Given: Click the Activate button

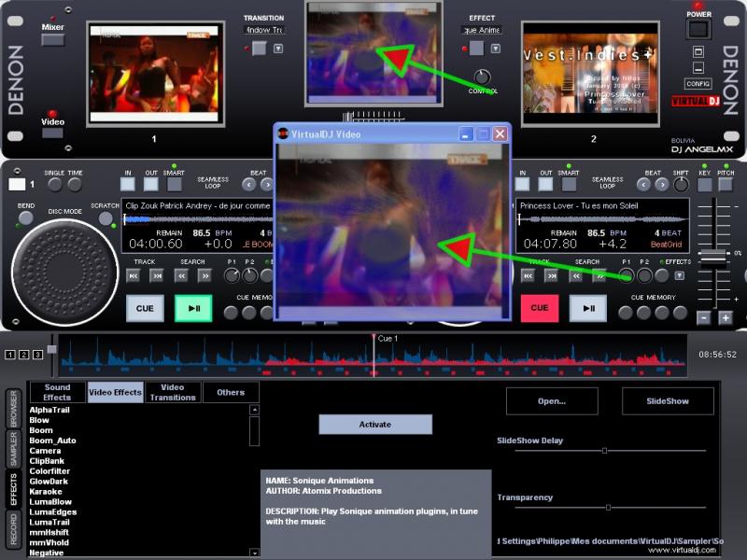Looking at the screenshot, I should (x=375, y=425).
